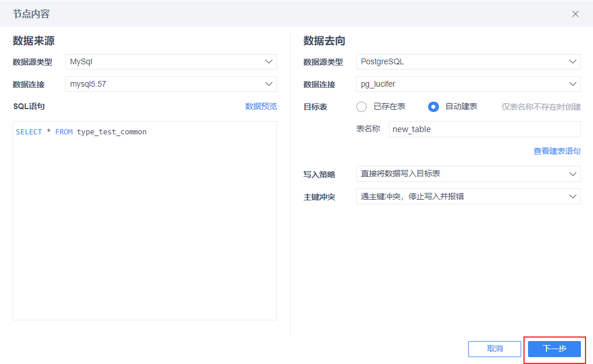Viewport: 593px width, 364px height.
Task: Click the SELECT keyword in SQL editor
Action: coord(29,132)
